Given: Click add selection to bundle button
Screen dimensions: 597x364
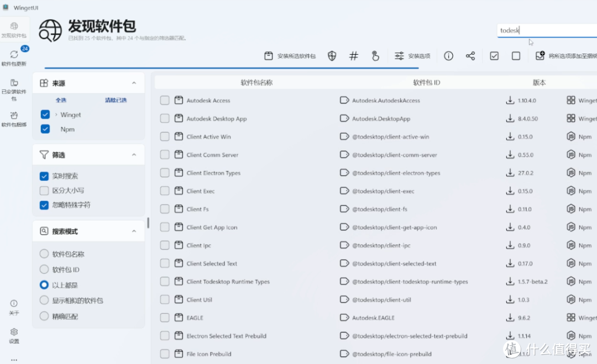Looking at the screenshot, I should [x=566, y=56].
